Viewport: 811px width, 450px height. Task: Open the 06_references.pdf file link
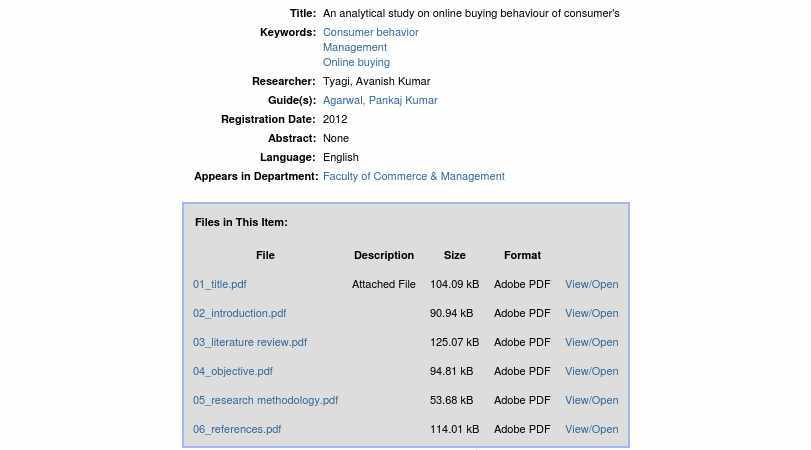(237, 429)
